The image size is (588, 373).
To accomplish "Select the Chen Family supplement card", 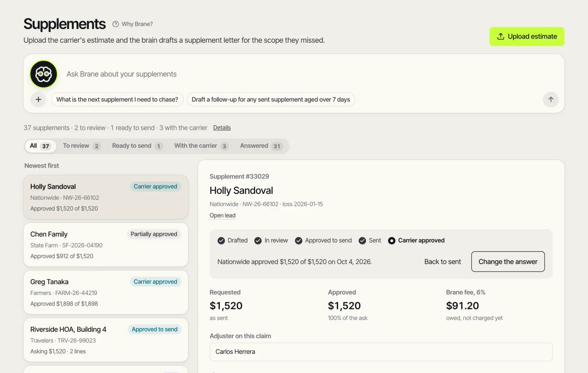I will 106,245.
